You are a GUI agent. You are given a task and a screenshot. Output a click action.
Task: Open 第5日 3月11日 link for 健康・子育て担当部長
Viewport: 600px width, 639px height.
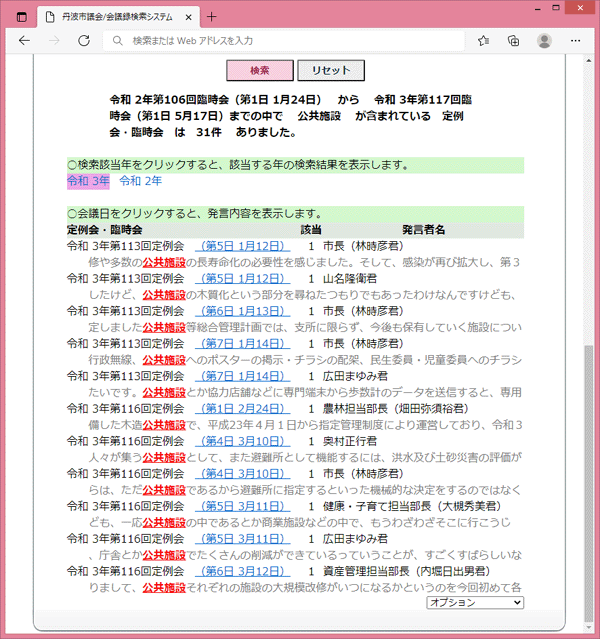click(243, 507)
